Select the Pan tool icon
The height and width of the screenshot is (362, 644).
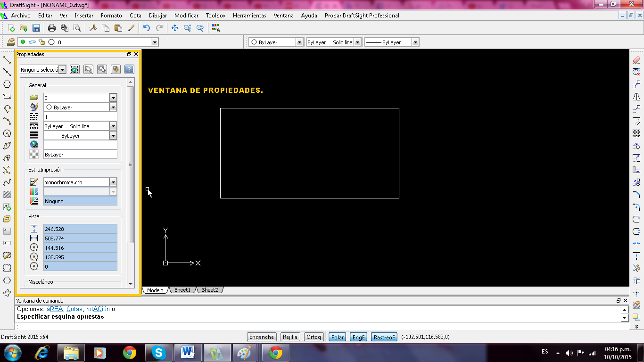click(x=175, y=28)
